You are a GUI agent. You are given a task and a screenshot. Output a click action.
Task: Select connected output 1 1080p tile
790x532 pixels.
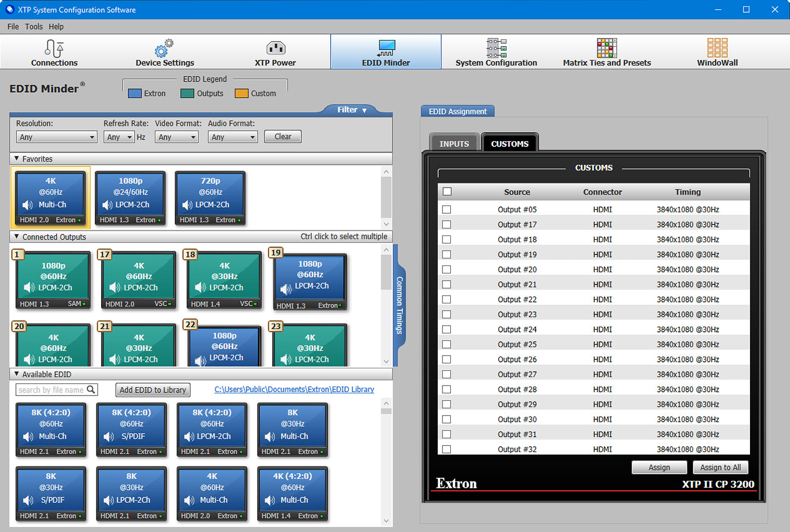(x=53, y=280)
